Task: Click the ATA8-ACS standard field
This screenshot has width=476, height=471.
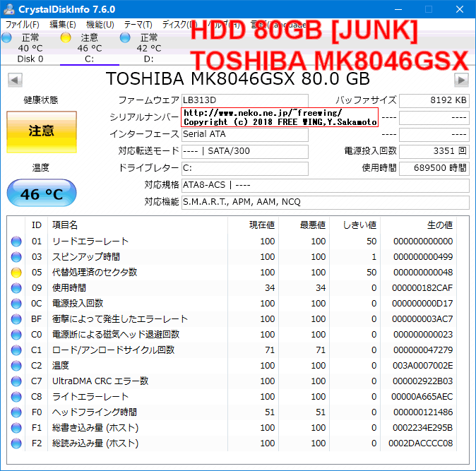Action: pos(326,186)
